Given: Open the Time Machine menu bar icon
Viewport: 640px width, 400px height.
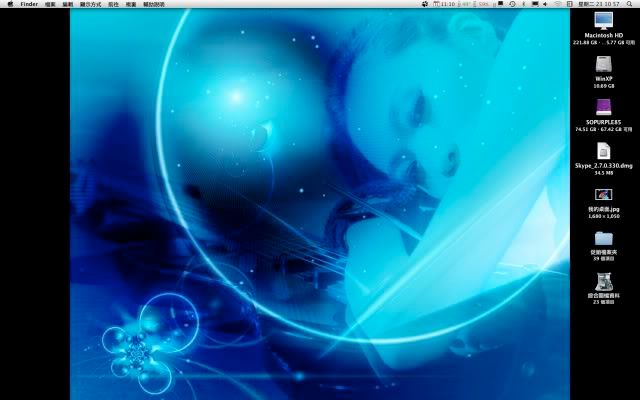Looking at the screenshot, I should 512,4.
